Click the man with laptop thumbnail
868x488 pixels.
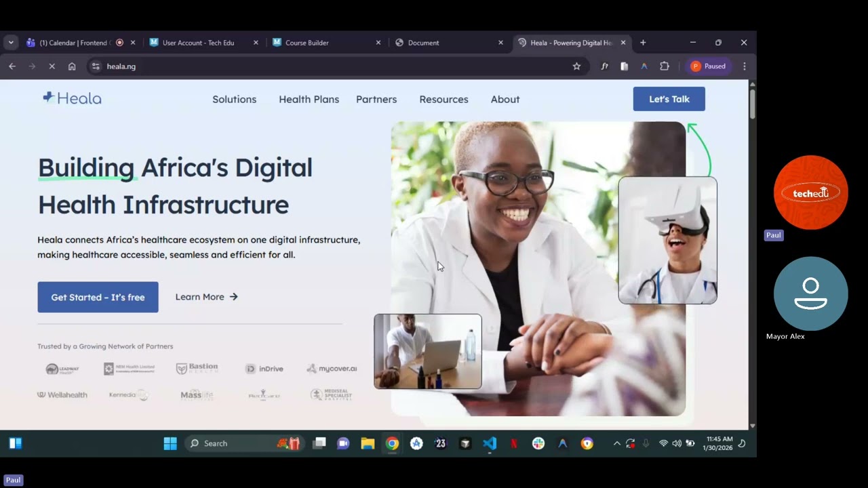pyautogui.click(x=428, y=351)
